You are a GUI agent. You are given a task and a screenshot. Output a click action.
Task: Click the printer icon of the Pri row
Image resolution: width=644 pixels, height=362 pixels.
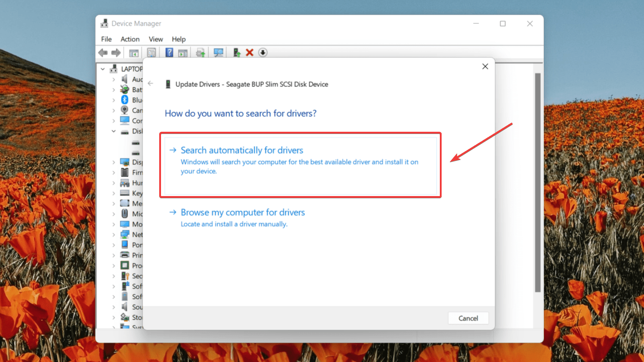(x=125, y=255)
